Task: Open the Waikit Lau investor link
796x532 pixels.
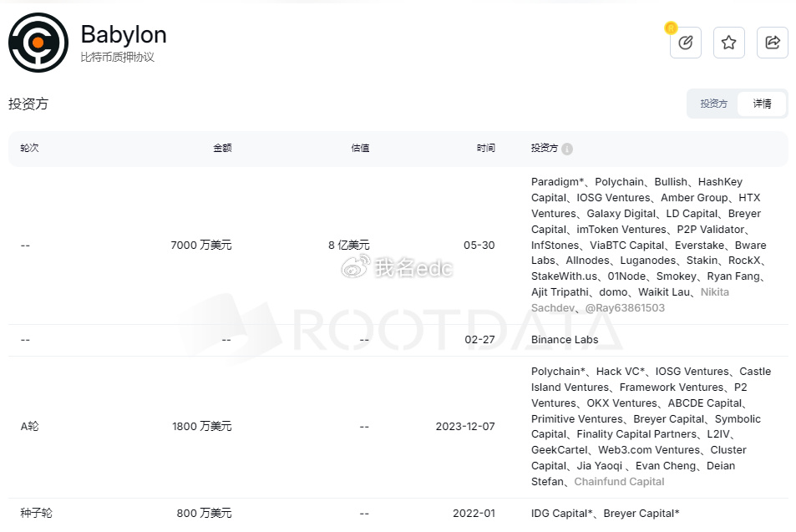Action: pyautogui.click(x=664, y=291)
